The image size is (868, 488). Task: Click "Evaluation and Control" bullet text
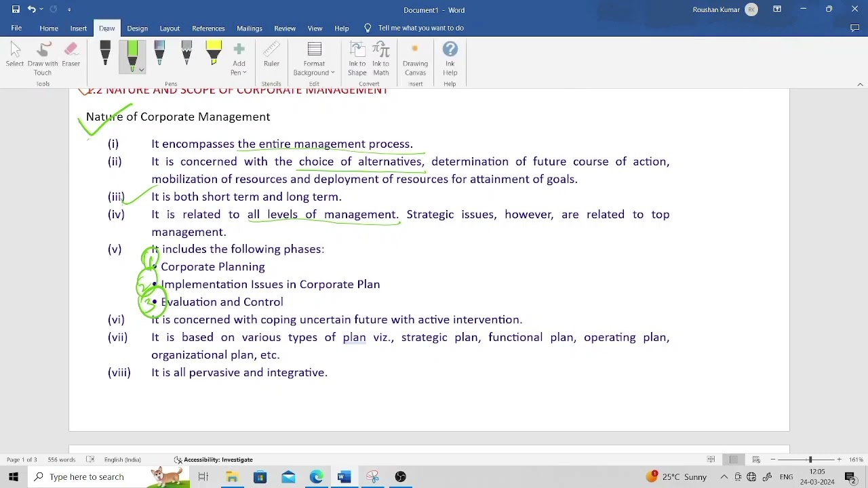click(x=222, y=302)
